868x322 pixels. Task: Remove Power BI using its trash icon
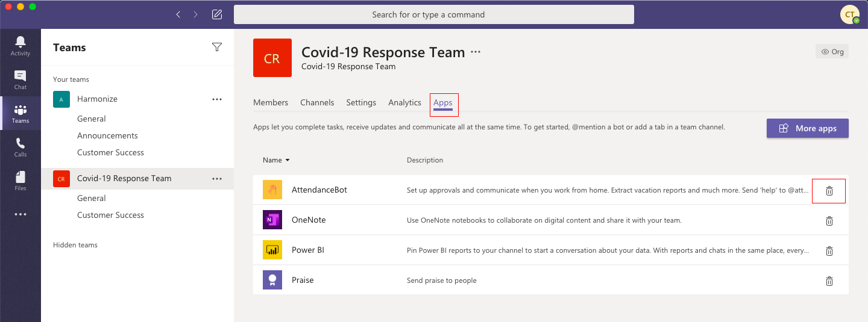click(x=829, y=251)
